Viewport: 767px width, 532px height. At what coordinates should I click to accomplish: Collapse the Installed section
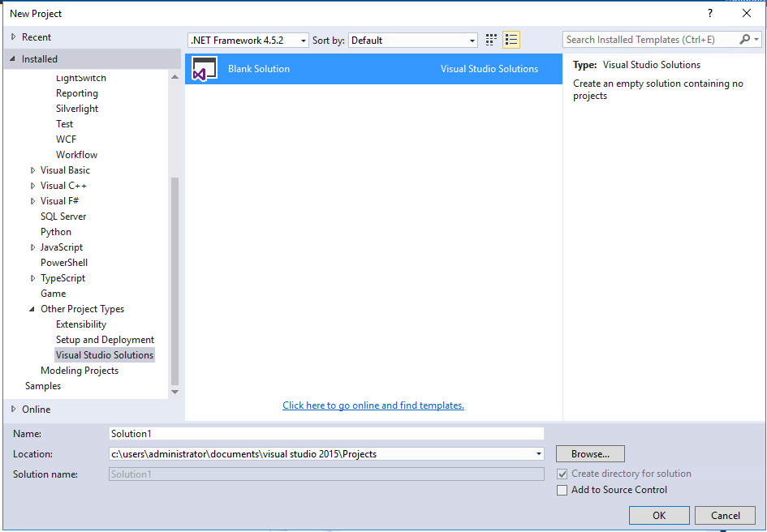(x=13, y=58)
